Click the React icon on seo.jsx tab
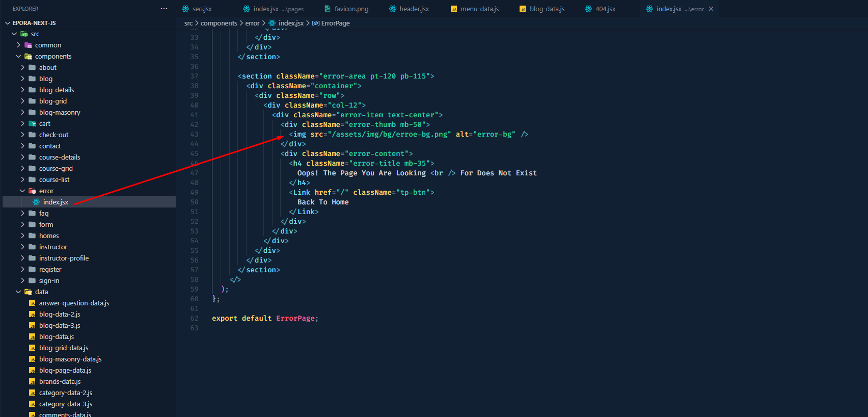 click(x=185, y=9)
